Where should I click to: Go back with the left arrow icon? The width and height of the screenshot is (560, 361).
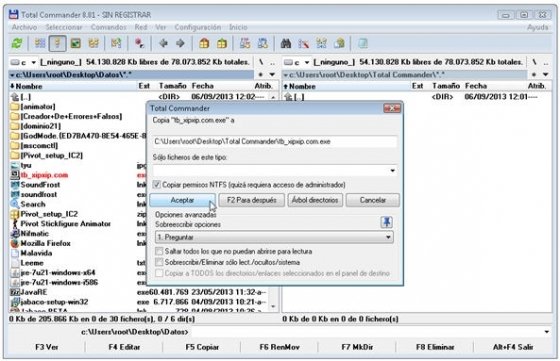click(163, 43)
